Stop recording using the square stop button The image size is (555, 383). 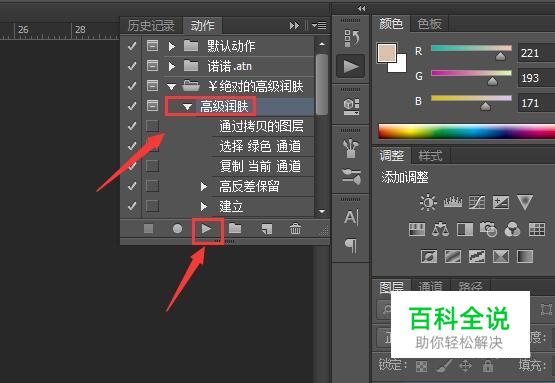[148, 229]
